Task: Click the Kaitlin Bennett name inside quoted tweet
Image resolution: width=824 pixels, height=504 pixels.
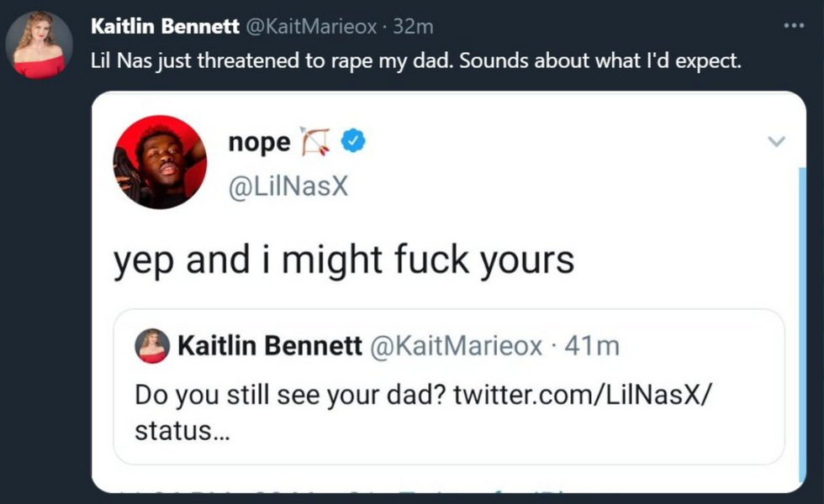Action: coord(270,346)
